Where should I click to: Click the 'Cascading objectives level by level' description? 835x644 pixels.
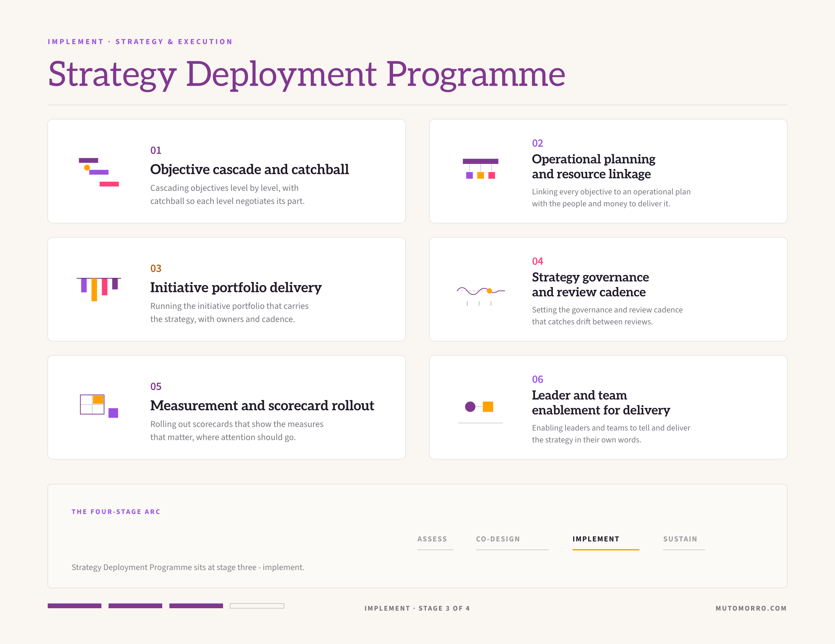coord(228,194)
